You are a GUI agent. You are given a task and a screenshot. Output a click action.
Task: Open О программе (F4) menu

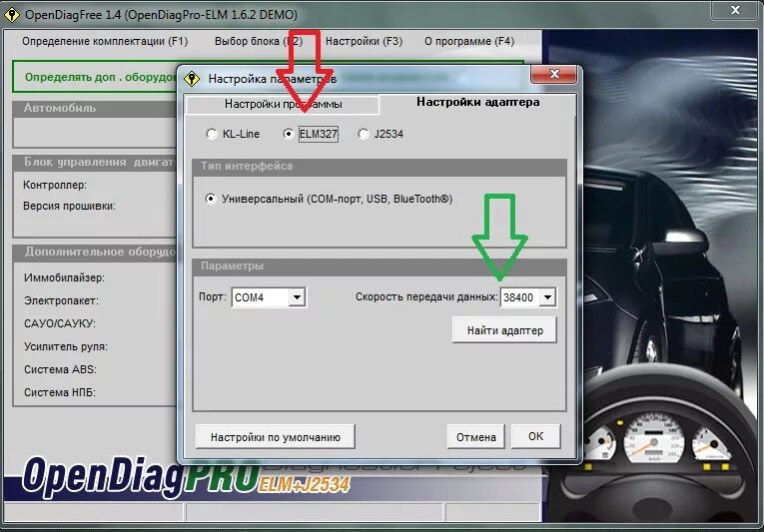click(469, 41)
